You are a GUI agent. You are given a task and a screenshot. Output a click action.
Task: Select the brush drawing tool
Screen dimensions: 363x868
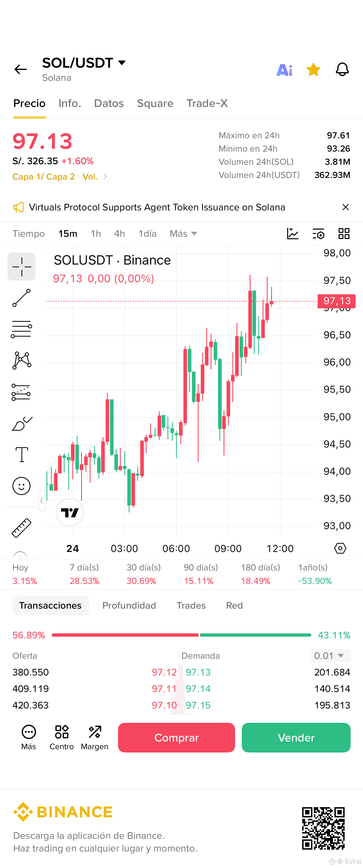22,424
